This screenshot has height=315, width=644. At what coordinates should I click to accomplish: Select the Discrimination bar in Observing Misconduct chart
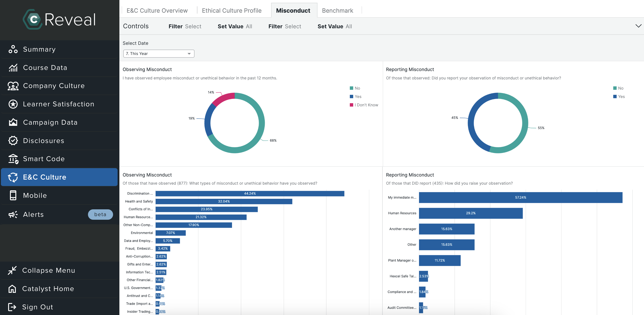(250, 193)
